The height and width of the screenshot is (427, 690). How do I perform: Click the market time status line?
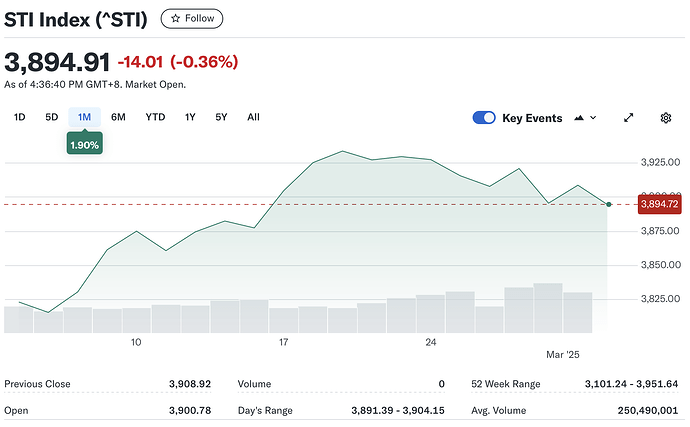95,85
